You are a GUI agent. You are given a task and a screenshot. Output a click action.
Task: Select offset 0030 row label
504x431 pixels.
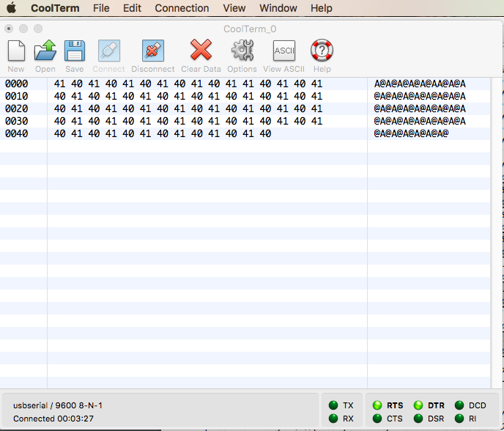coord(16,121)
